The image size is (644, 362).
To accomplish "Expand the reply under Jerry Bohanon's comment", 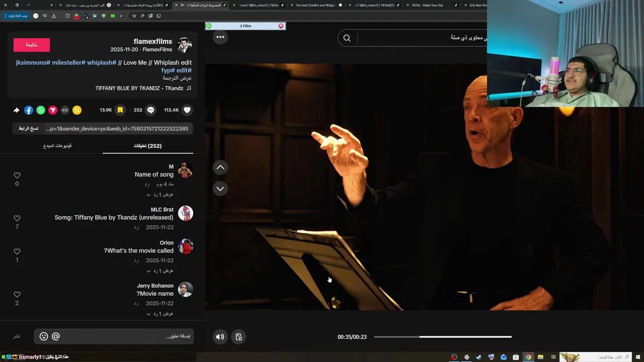I will 160,314.
